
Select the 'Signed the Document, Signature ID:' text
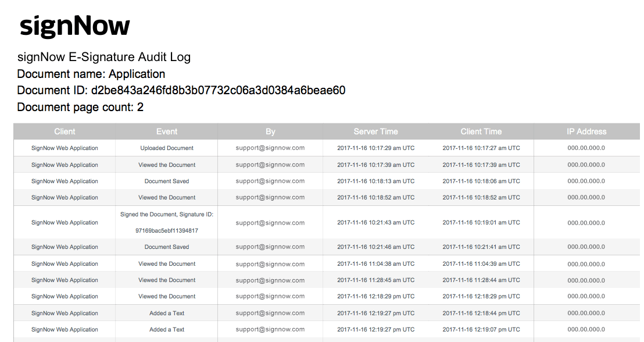coord(167,214)
